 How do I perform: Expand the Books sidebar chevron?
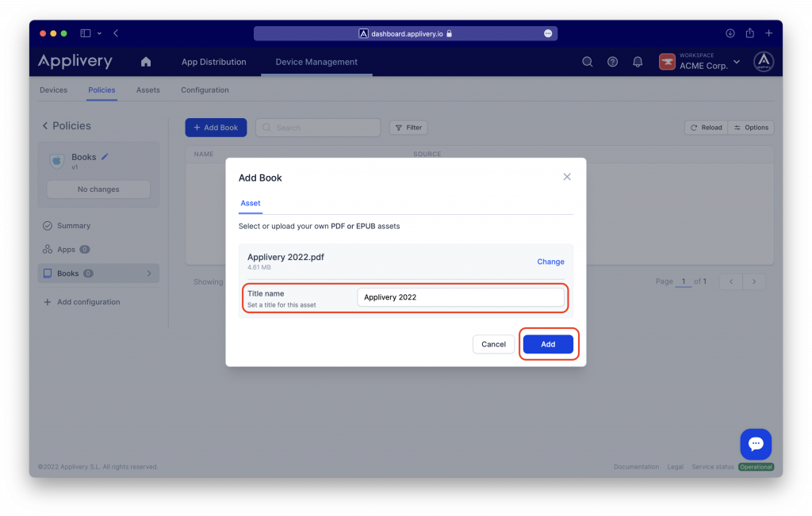coord(149,273)
